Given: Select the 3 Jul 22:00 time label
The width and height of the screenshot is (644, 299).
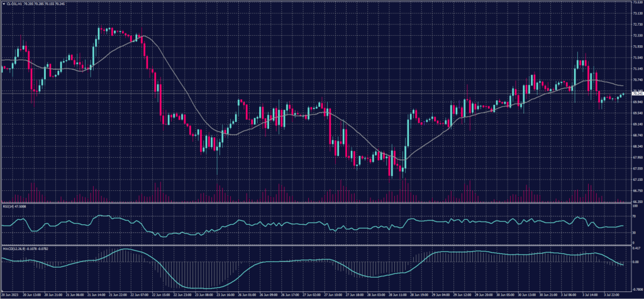Looking at the screenshot, I should 610,294.
